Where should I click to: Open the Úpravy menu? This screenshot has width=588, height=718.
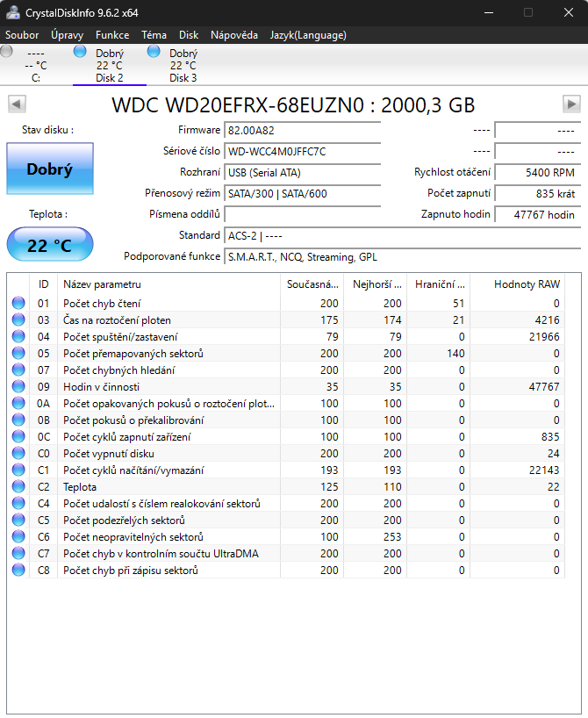click(67, 35)
